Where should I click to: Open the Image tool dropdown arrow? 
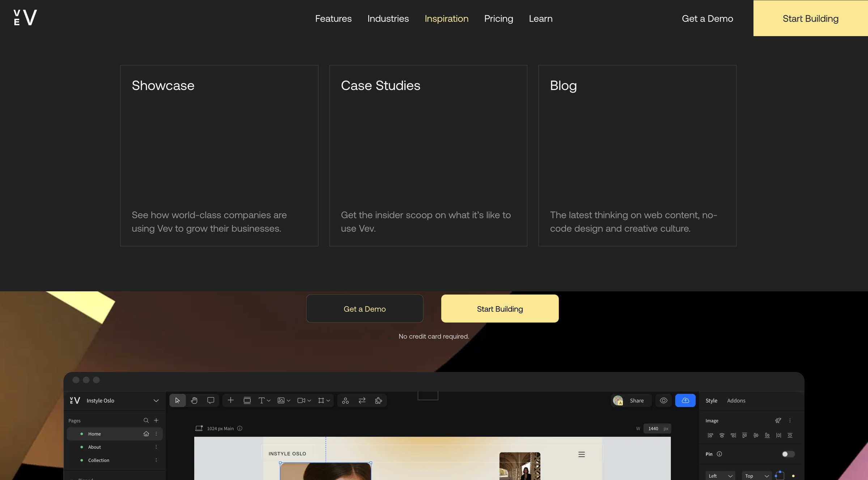point(289,400)
